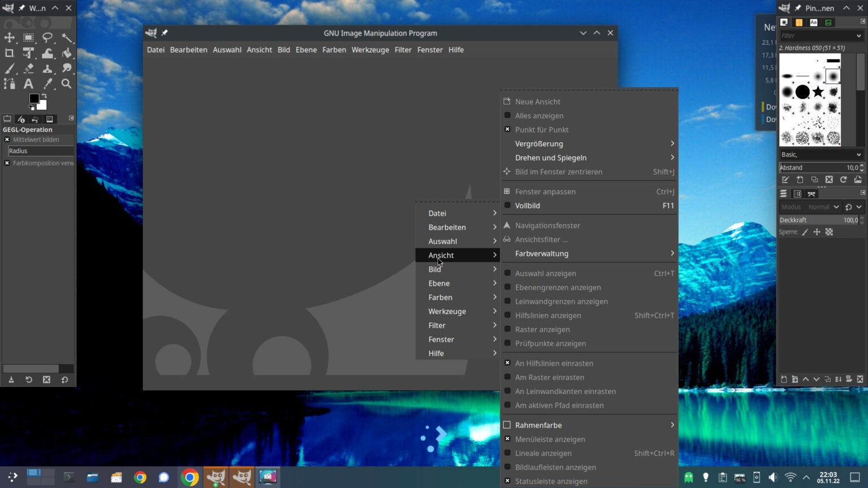Select the Color Picker eyedropper tool
The width and height of the screenshot is (868, 488).
47,84
